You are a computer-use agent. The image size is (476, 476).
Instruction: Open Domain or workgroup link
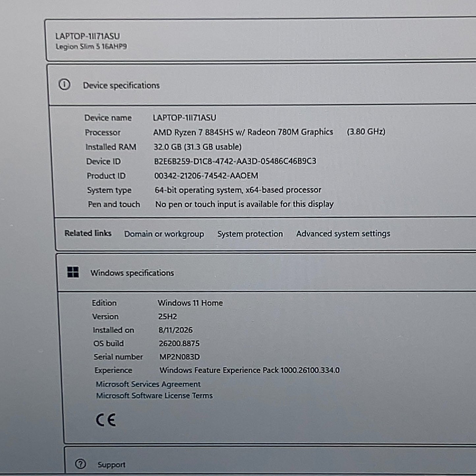coord(164,234)
